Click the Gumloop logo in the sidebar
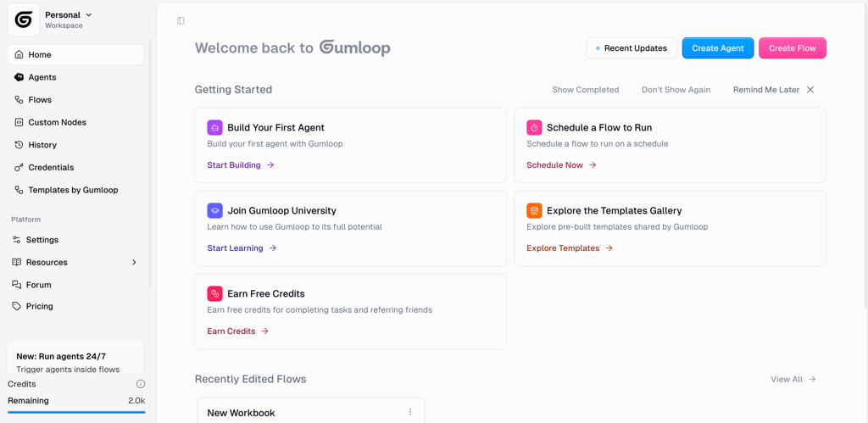The image size is (868, 423). coord(23,20)
